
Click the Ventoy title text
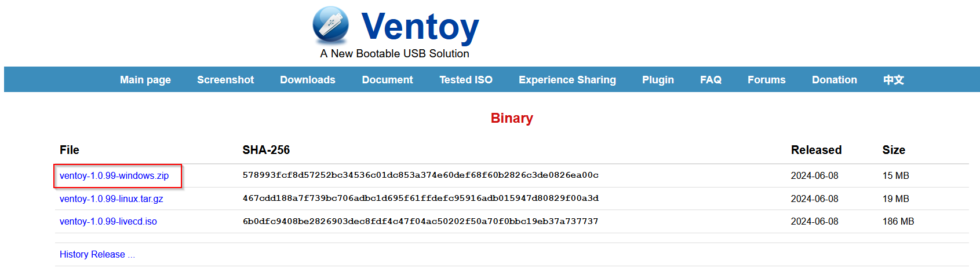tap(420, 27)
